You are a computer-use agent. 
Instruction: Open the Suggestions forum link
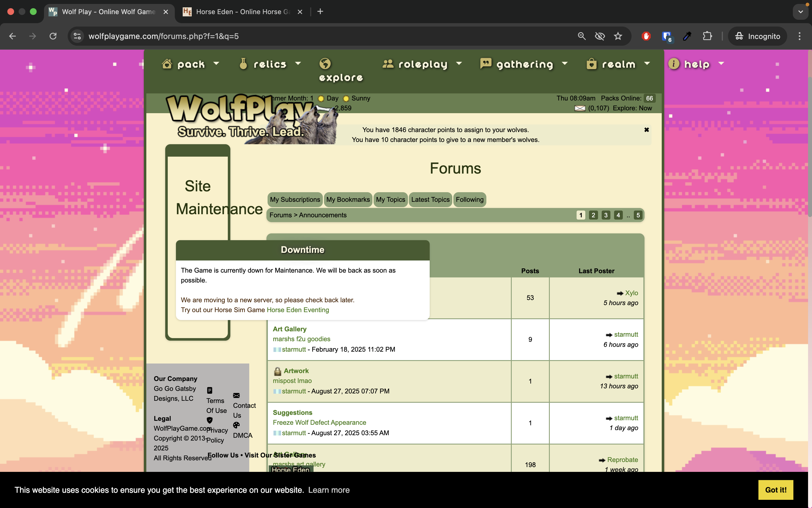[x=292, y=413]
